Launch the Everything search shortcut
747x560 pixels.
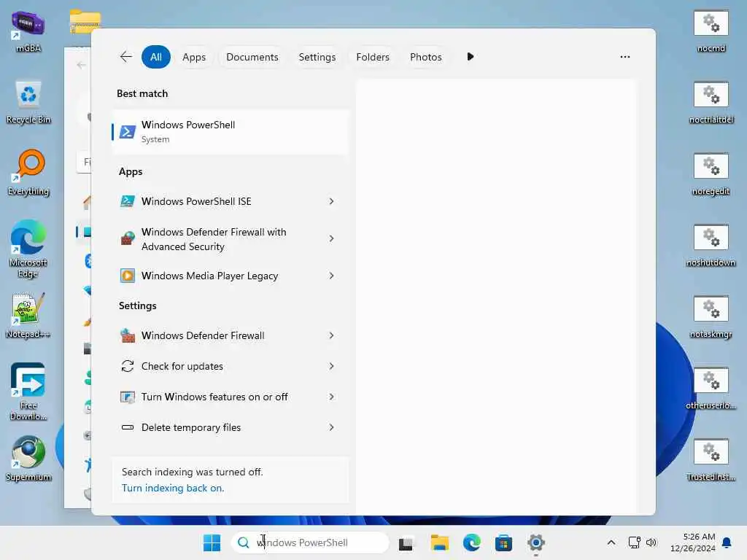(x=28, y=174)
